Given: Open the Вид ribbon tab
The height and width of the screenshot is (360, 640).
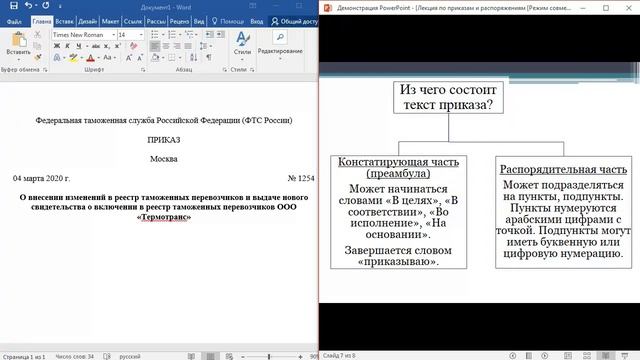Looking at the screenshot, I should [x=199, y=22].
